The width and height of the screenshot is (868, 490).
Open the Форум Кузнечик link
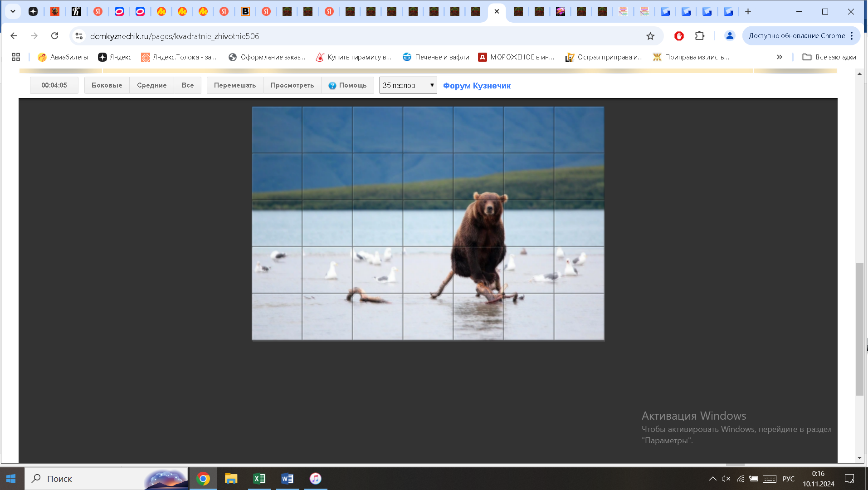pos(477,85)
